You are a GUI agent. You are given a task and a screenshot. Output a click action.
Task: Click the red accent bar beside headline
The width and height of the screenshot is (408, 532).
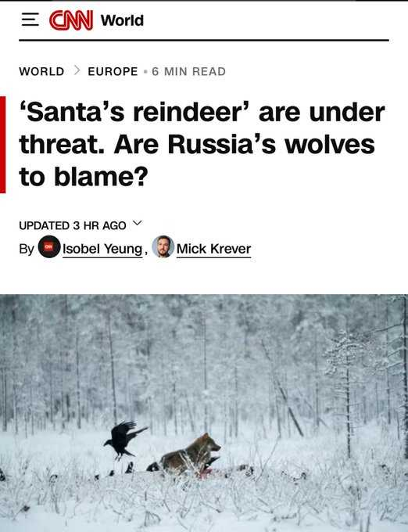point(2,145)
